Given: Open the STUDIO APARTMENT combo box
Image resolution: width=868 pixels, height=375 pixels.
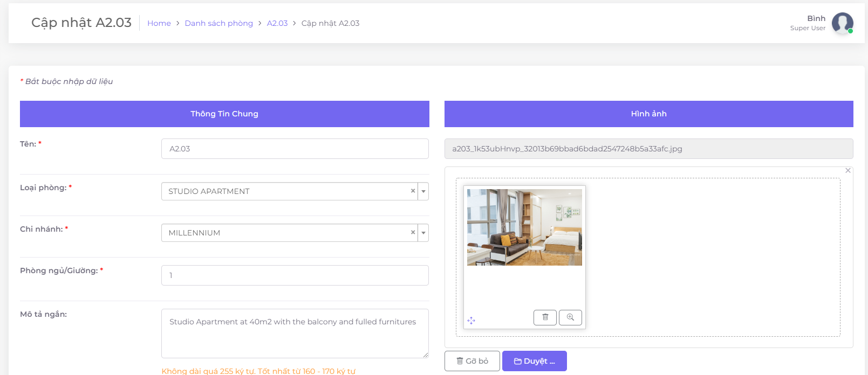Looking at the screenshot, I should tap(286, 191).
